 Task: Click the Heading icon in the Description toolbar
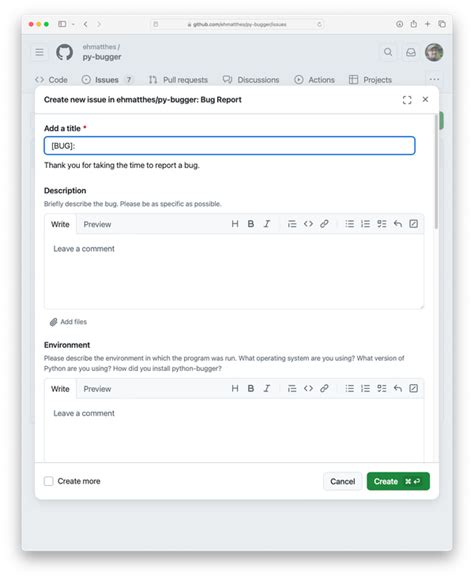pos(235,224)
